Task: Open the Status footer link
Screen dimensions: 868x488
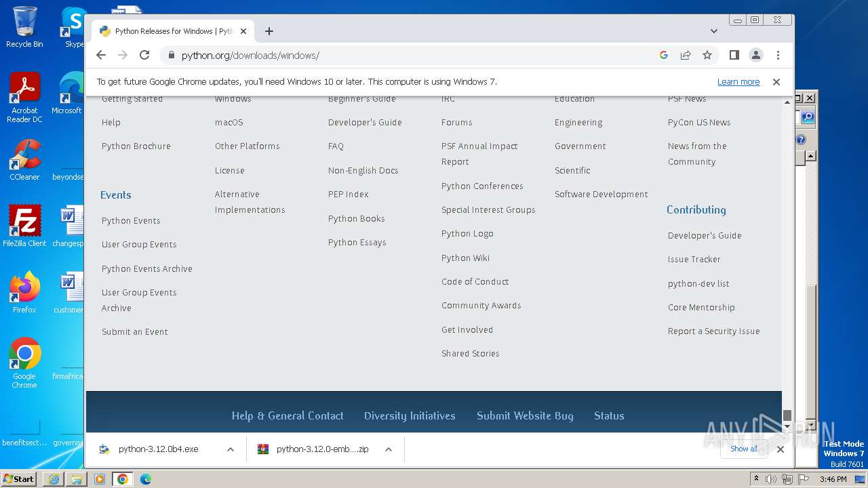Action: (x=609, y=416)
